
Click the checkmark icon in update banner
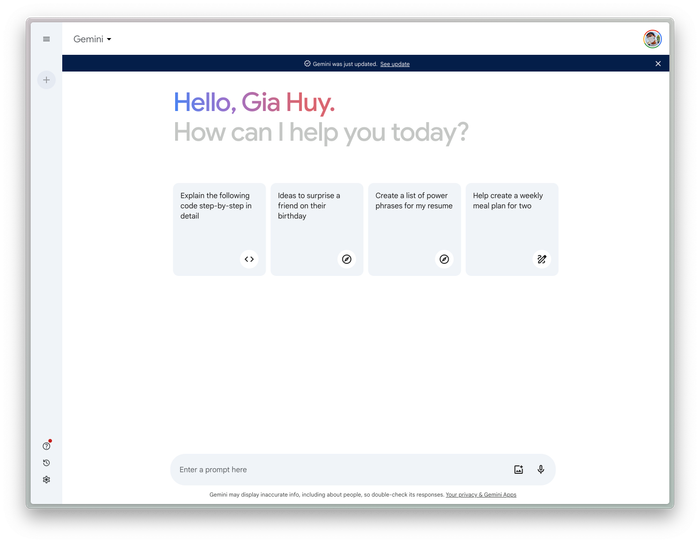tap(307, 63)
